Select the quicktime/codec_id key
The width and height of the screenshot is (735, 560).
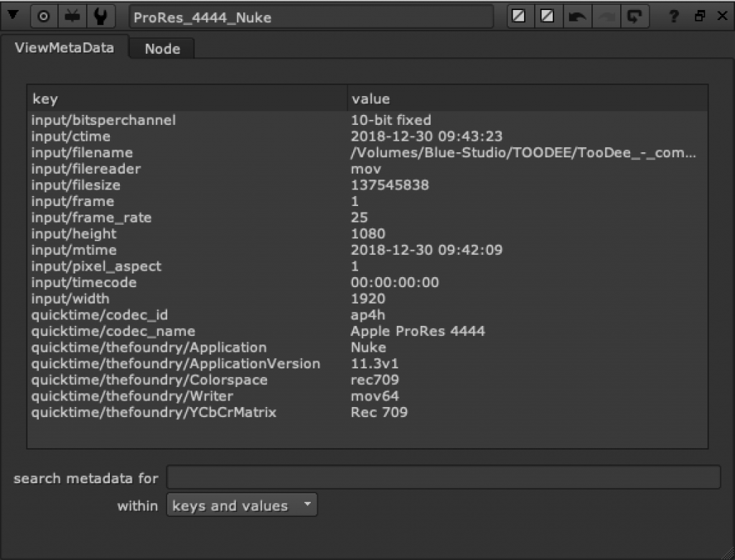click(99, 314)
